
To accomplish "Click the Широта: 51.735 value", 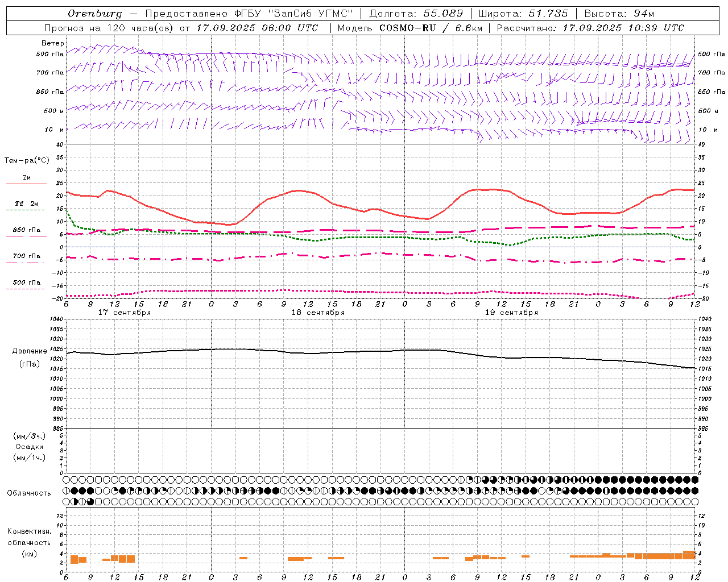I will pos(523,14).
